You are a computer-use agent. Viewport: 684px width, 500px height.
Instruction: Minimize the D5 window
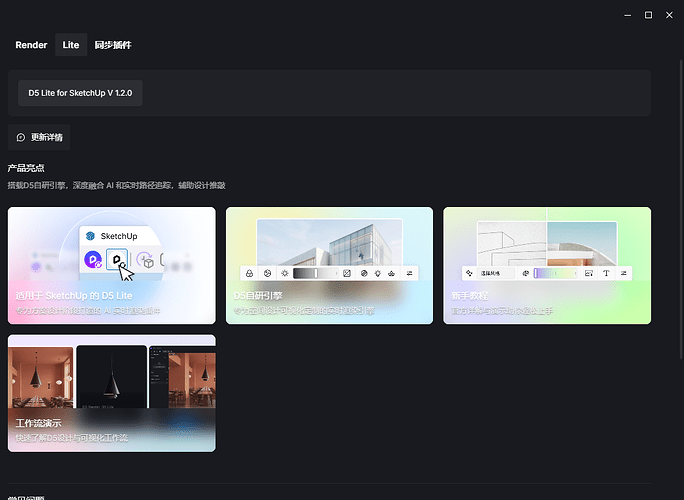[x=628, y=15]
